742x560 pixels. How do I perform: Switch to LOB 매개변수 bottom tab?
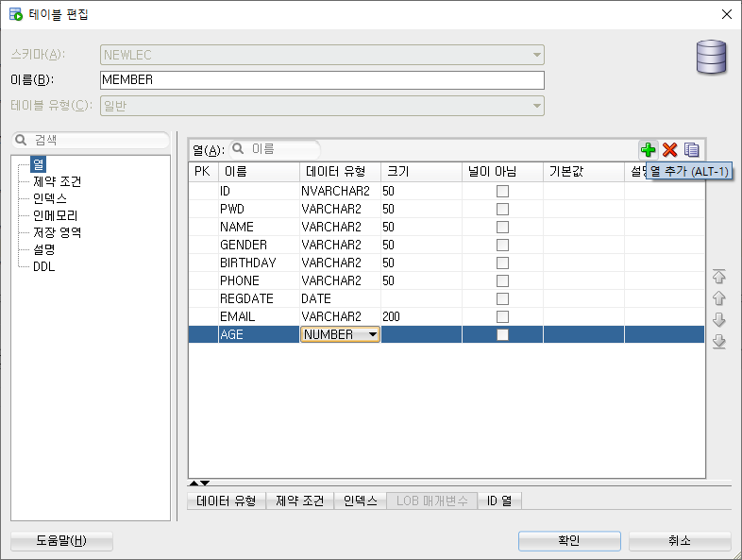tap(432, 501)
